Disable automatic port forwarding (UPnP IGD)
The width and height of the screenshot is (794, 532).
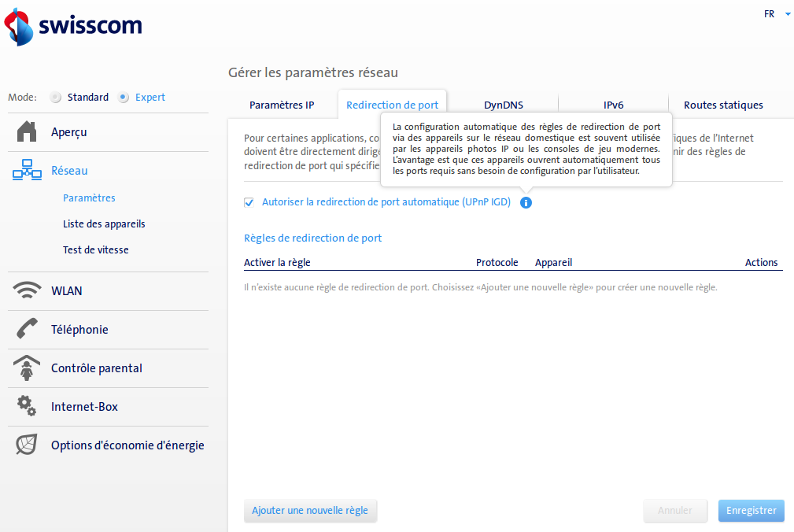click(x=249, y=202)
